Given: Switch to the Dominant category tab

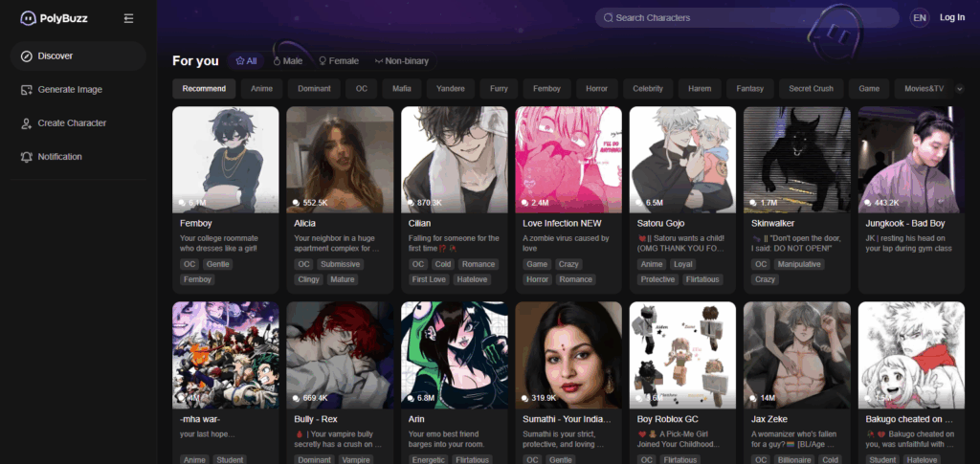Looking at the screenshot, I should pos(314,89).
